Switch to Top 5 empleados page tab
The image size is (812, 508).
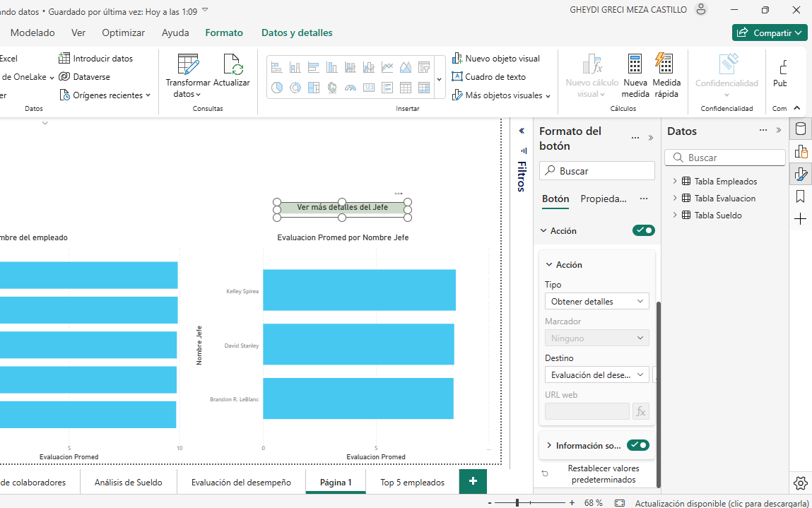tap(412, 483)
